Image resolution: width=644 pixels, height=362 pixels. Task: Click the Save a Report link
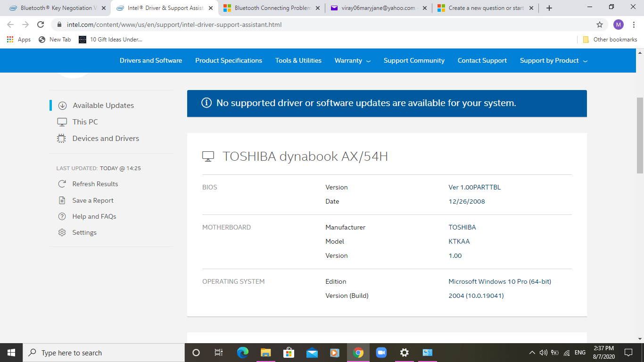93,200
